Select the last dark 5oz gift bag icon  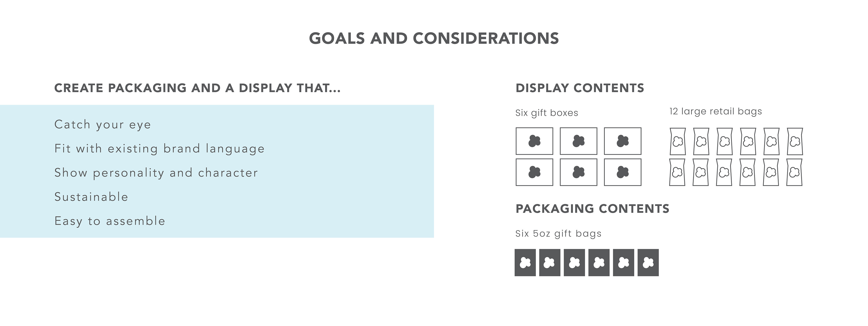pos(648,263)
